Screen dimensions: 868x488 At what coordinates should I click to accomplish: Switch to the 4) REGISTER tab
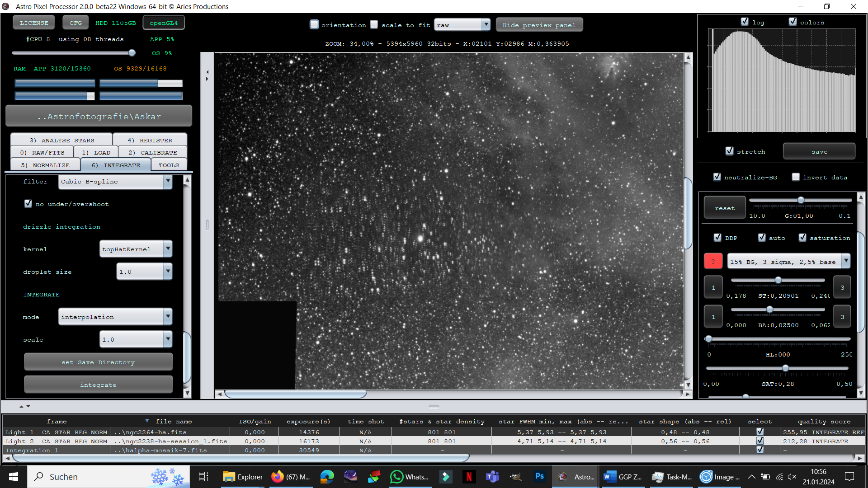(150, 140)
